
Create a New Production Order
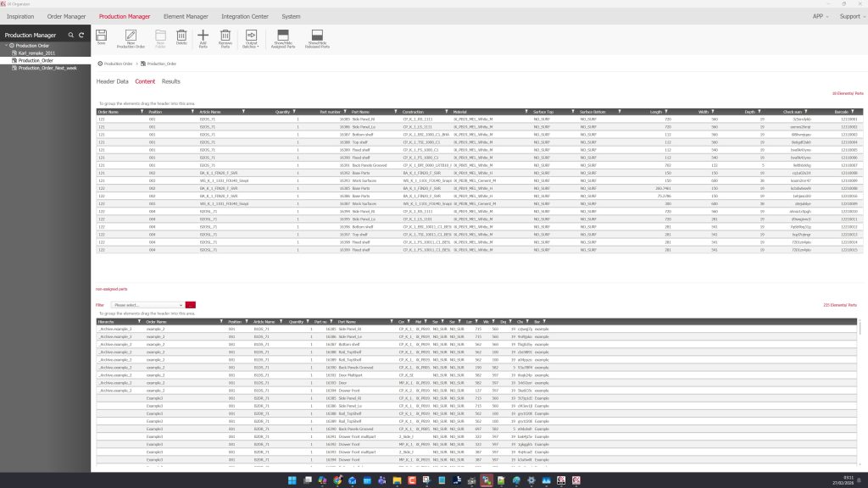pyautogui.click(x=131, y=36)
